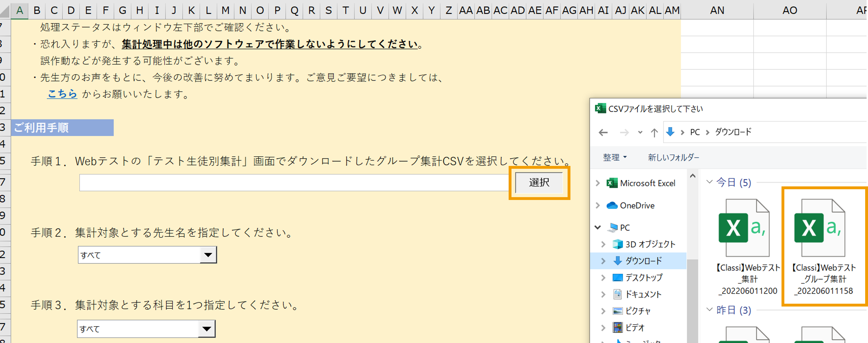Collapse the 昨日 (3) file group

pos(709,309)
